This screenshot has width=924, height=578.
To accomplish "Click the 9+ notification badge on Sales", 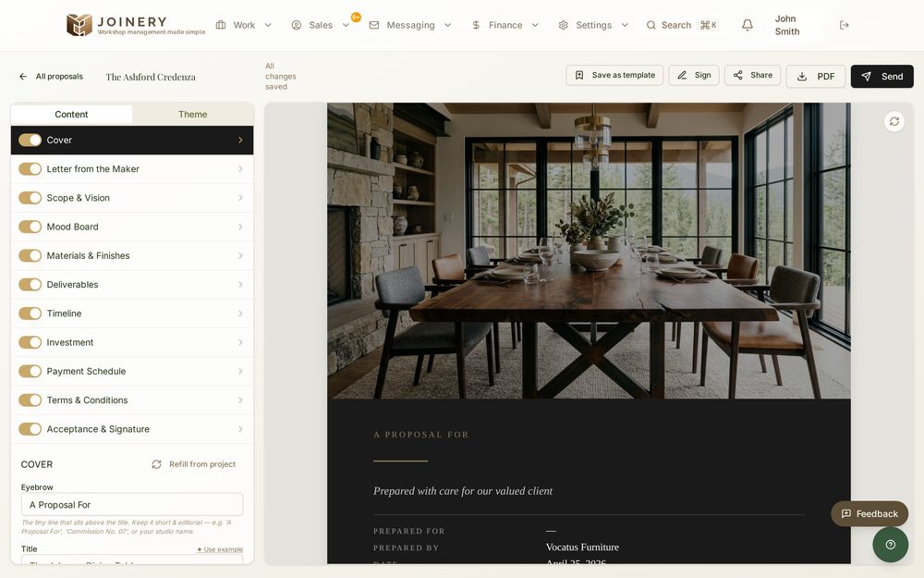I will pyautogui.click(x=356, y=17).
